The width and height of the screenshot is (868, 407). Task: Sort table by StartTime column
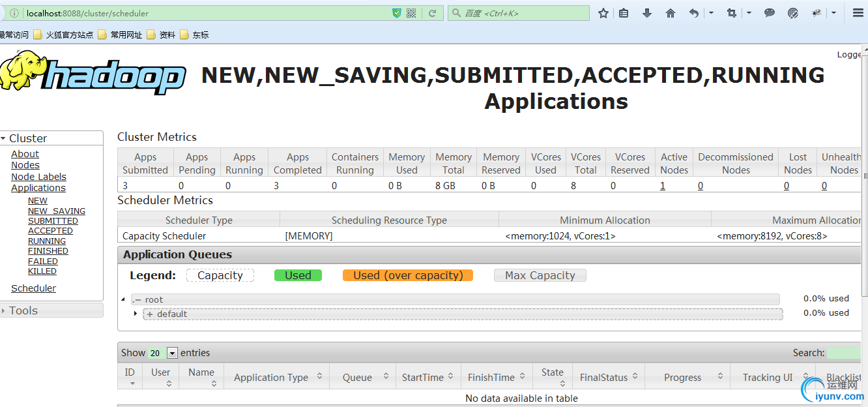pyautogui.click(x=428, y=377)
